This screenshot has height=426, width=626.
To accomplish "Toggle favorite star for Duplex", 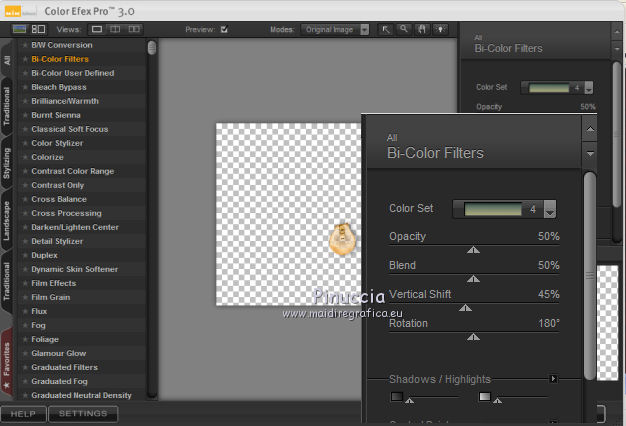I will pos(25,255).
